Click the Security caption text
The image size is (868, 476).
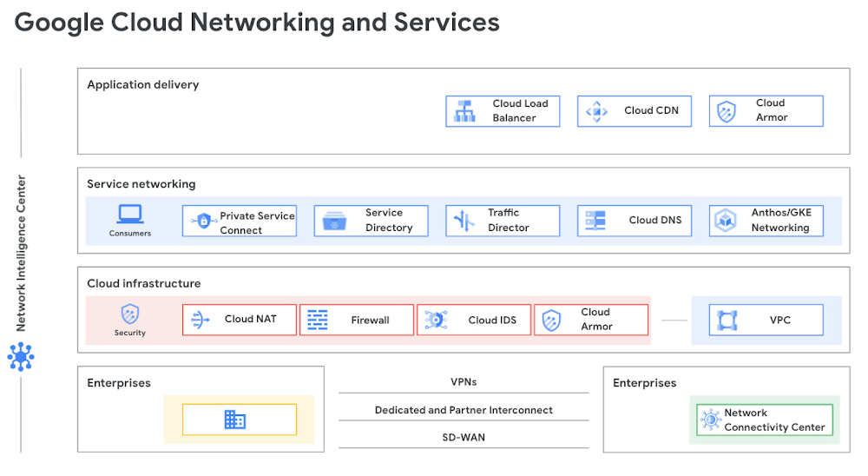(130, 333)
